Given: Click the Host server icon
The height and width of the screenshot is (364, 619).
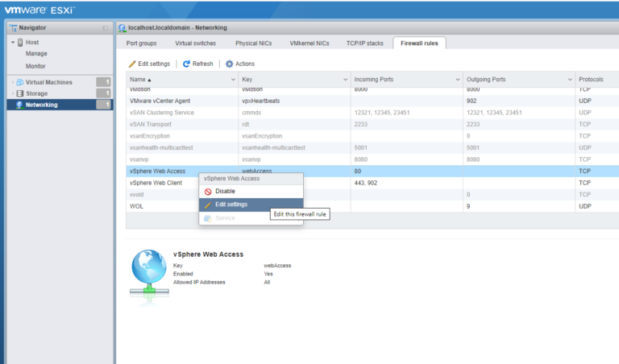Looking at the screenshot, I should tap(20, 42).
